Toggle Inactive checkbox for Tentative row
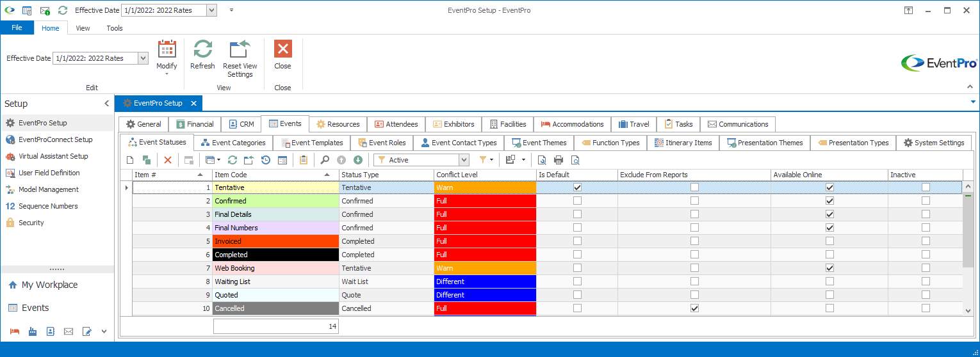The width and height of the screenshot is (980, 357). pos(926,187)
